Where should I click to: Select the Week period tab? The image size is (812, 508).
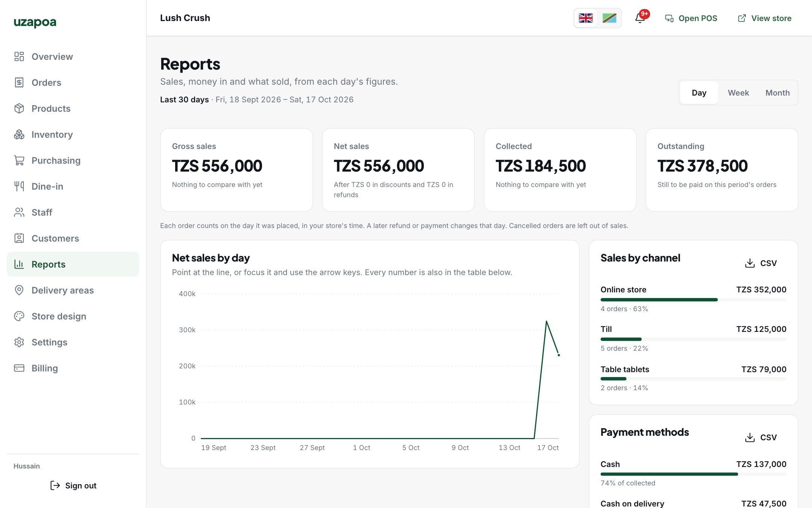[x=738, y=93]
